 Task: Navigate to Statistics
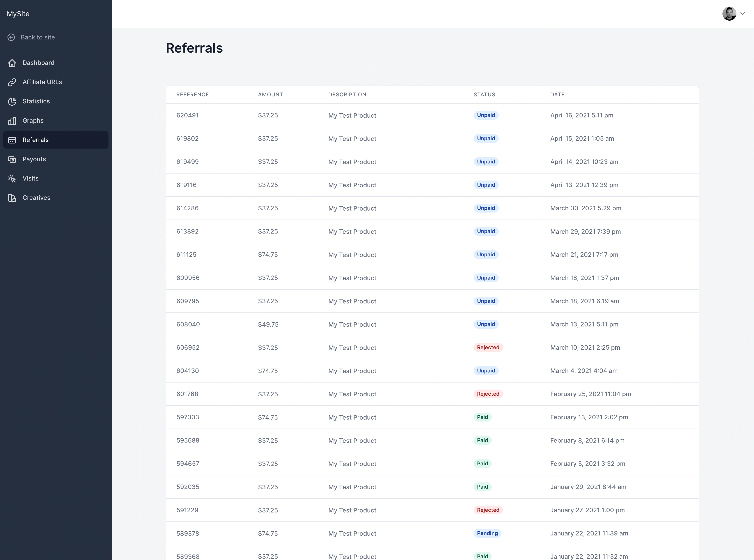[56, 101]
